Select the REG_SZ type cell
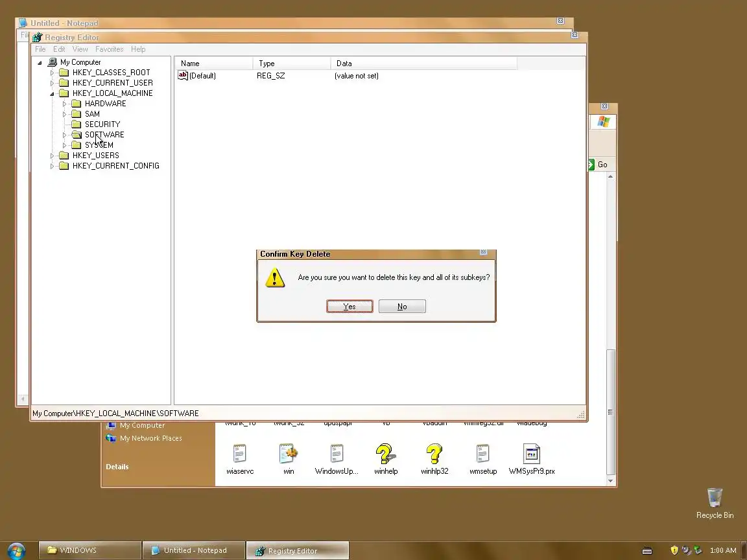This screenshot has width=747, height=560. pos(270,76)
